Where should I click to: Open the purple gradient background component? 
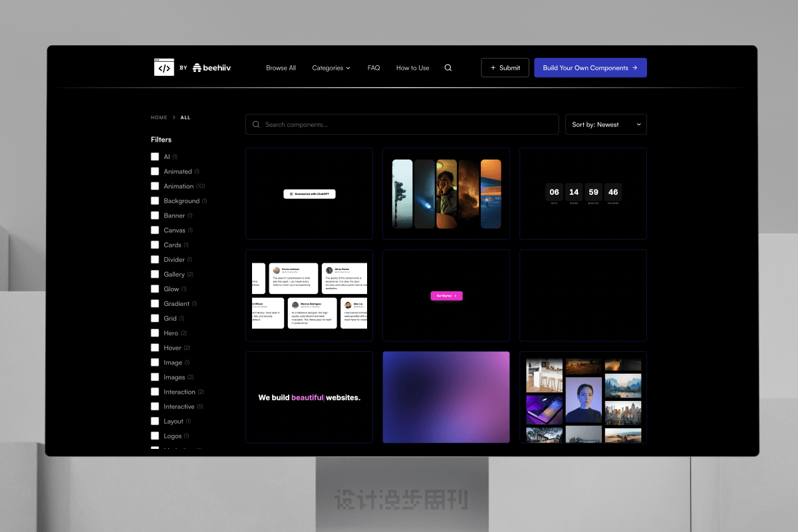(x=446, y=397)
